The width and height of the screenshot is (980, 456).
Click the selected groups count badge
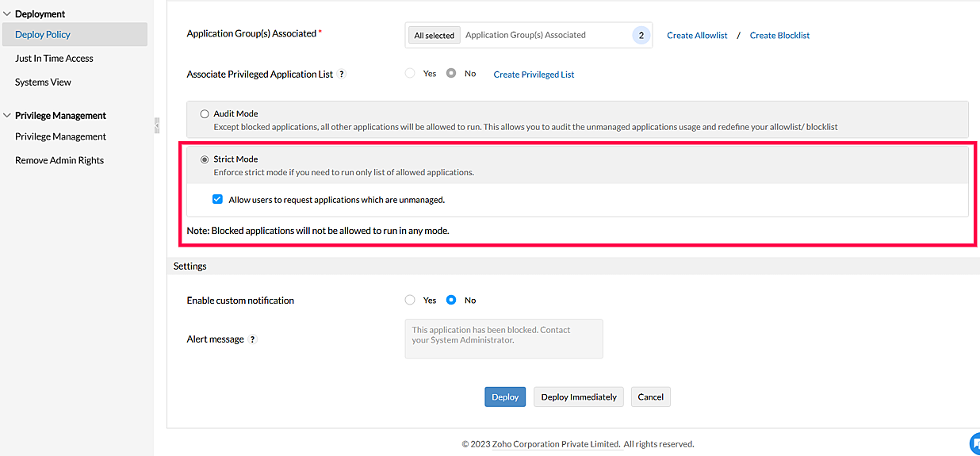click(641, 35)
